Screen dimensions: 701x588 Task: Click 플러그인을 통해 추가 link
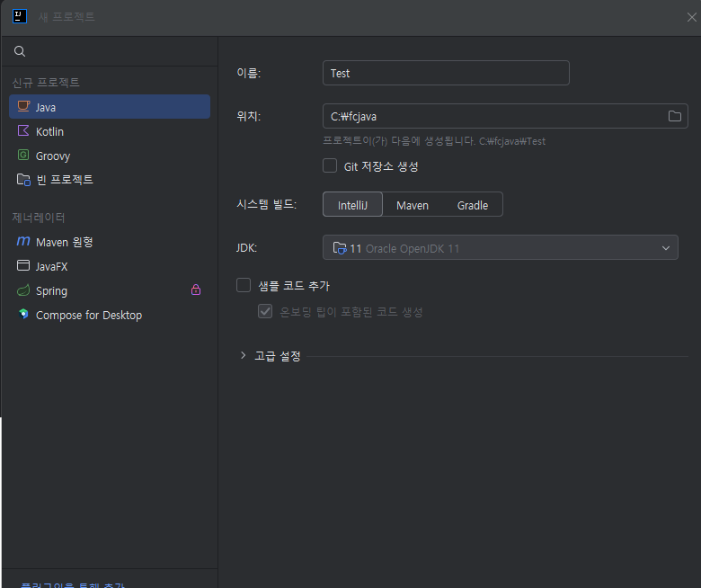pyautogui.click(x=73, y=585)
